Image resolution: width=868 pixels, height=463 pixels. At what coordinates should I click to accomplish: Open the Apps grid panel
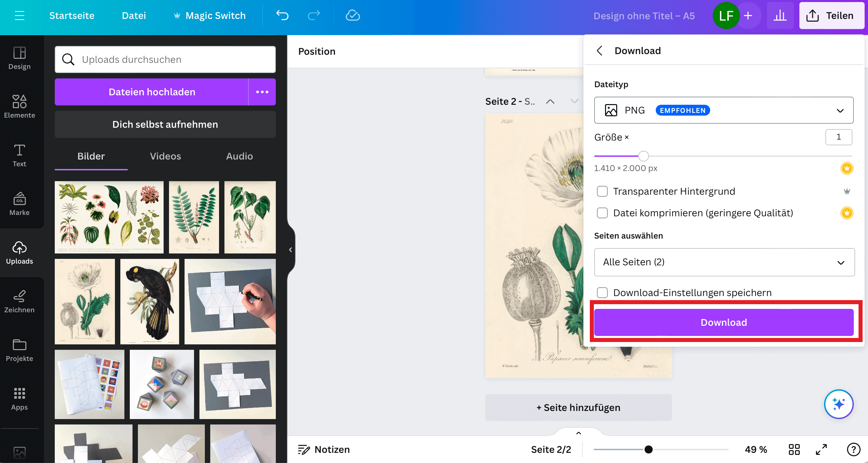point(20,399)
